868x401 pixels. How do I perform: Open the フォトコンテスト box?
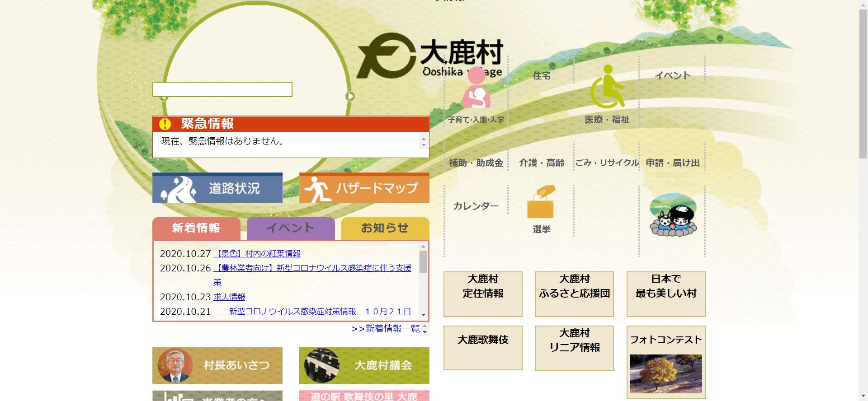(666, 363)
